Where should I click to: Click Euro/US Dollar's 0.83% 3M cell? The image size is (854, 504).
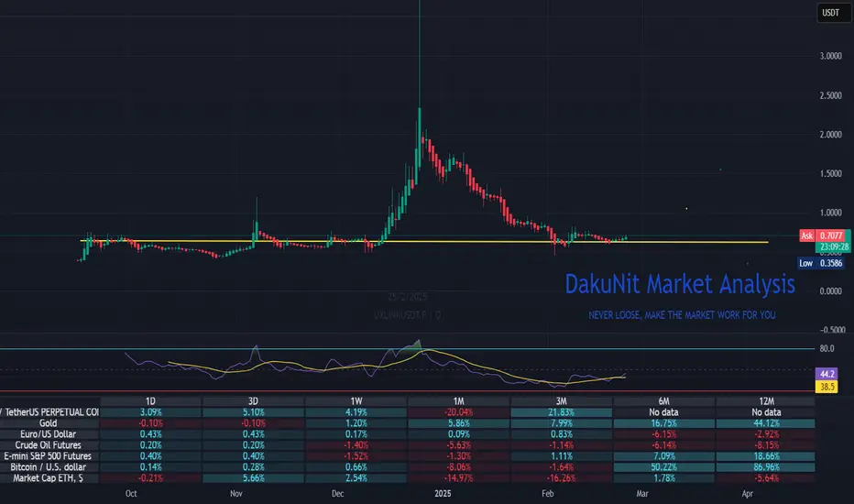(x=562, y=434)
